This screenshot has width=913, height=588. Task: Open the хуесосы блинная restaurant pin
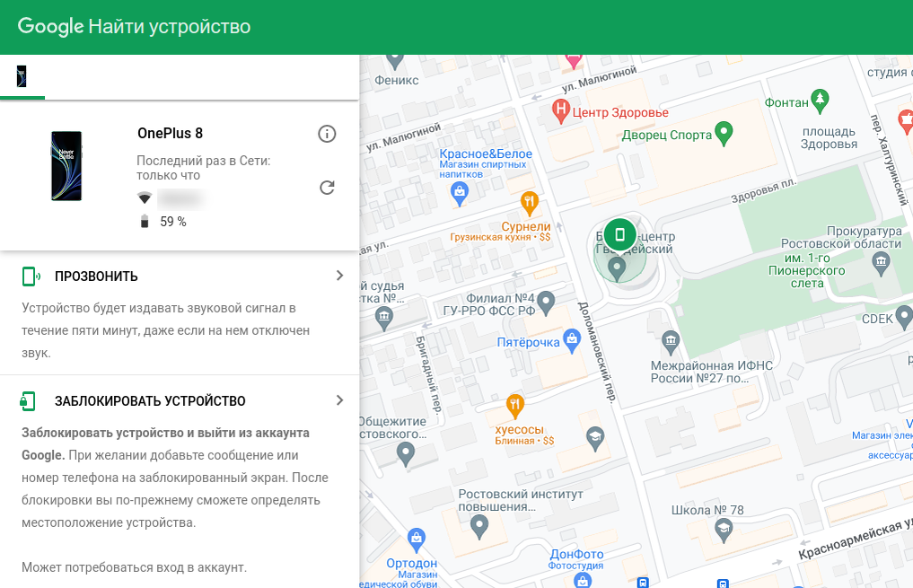(x=514, y=407)
